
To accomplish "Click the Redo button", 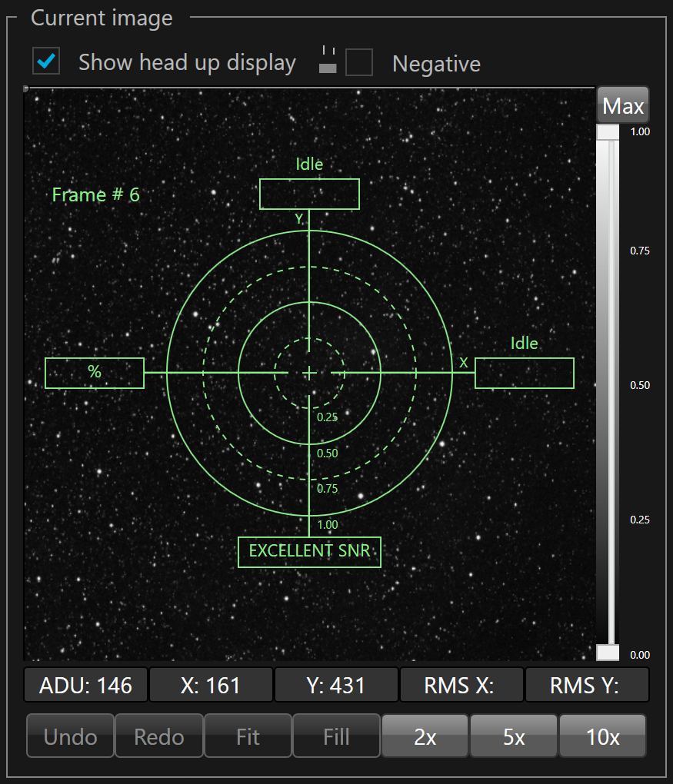I will click(158, 736).
